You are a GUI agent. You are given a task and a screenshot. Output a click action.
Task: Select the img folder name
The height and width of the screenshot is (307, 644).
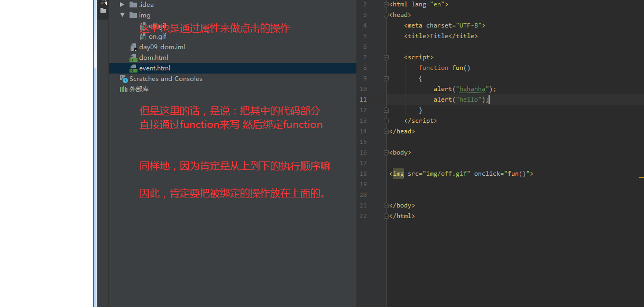[145, 15]
